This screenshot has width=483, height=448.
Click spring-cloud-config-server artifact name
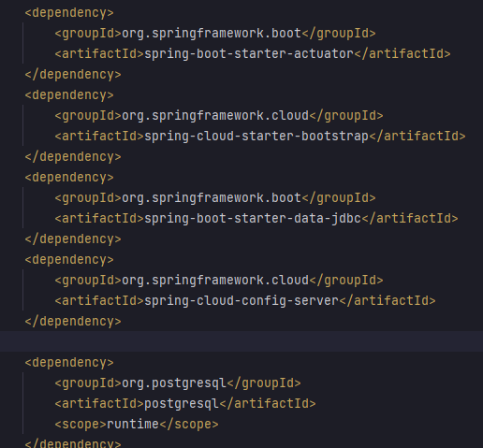241,301
